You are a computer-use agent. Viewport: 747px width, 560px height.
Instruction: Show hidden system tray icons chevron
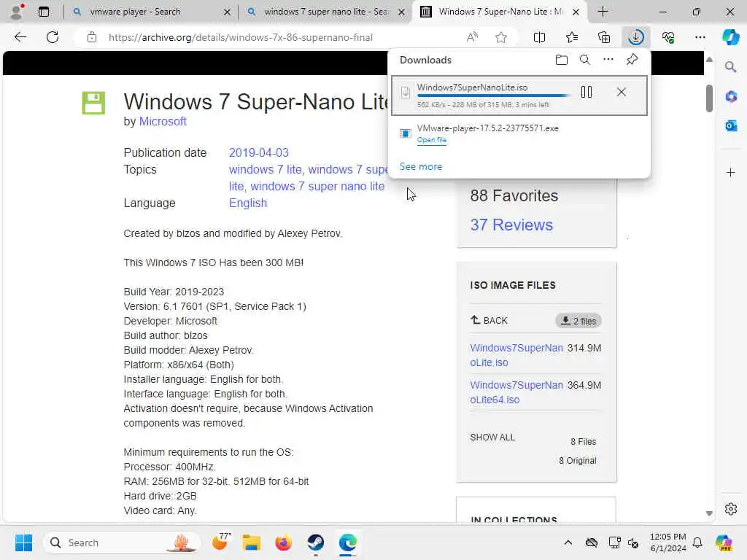[x=568, y=542]
